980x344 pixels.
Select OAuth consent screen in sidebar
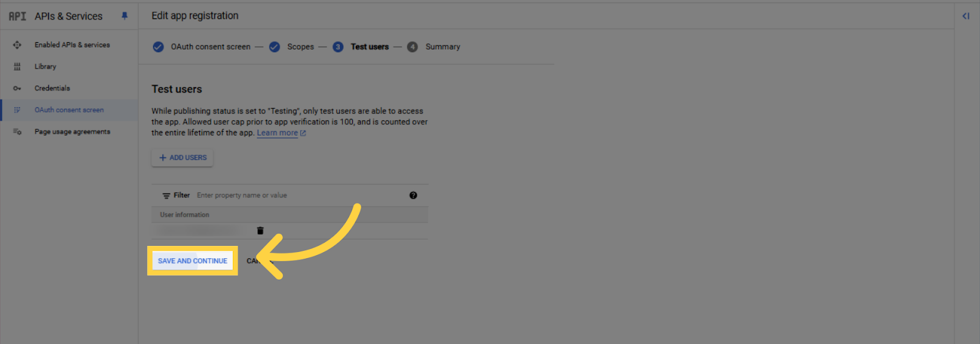(x=69, y=110)
